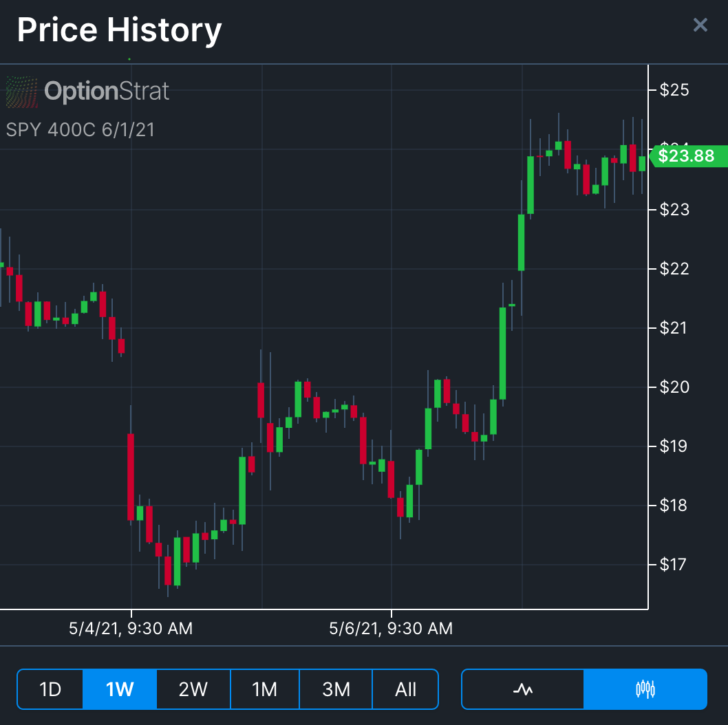Click the 5/6/21 9:30 AM axis label

click(392, 628)
